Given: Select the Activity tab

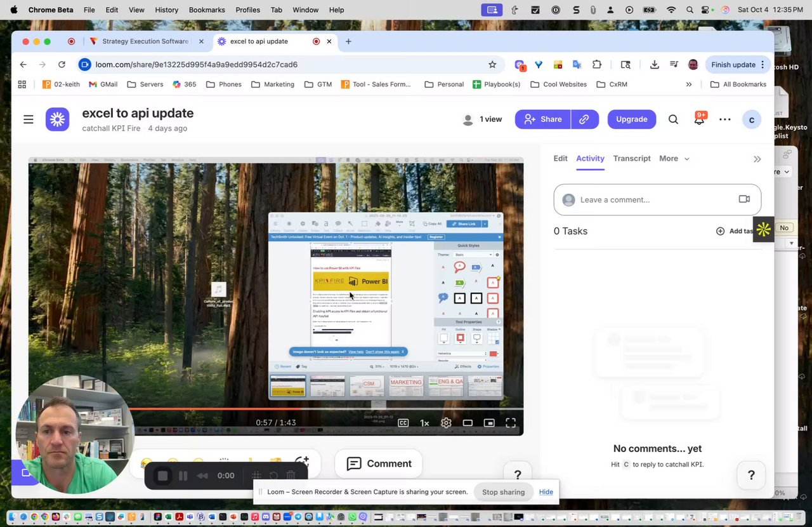Looking at the screenshot, I should (x=590, y=159).
